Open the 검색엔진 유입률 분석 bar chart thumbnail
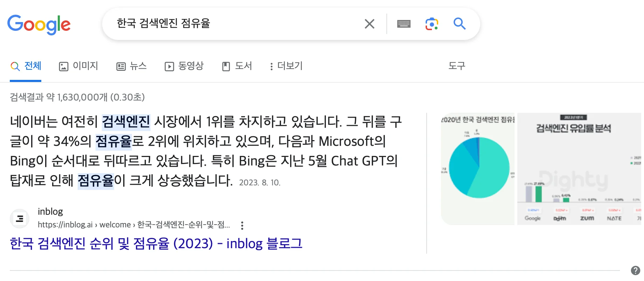The width and height of the screenshot is (644, 281). pyautogui.click(x=579, y=169)
